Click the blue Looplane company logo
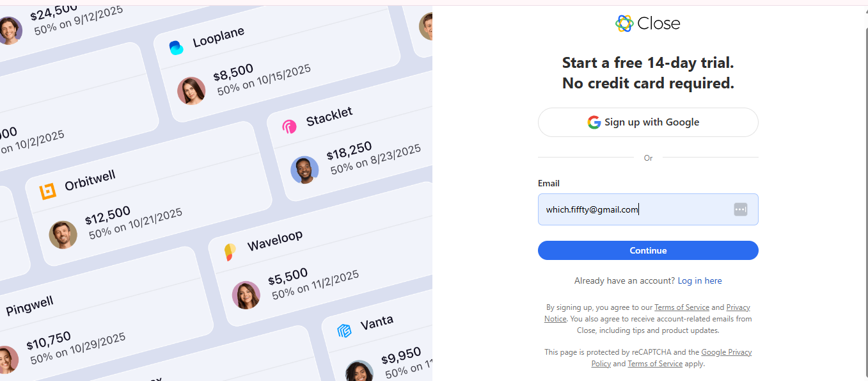868x381 pixels. click(176, 47)
